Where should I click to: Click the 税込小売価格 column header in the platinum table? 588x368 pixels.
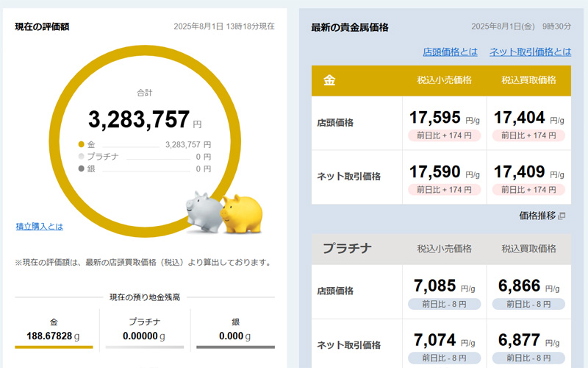click(445, 249)
